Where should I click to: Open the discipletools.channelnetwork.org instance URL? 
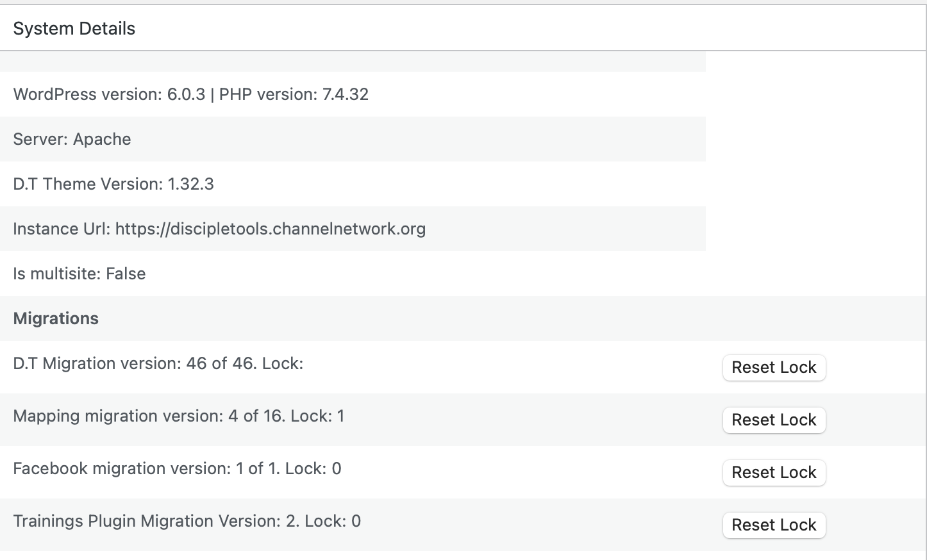tap(270, 229)
